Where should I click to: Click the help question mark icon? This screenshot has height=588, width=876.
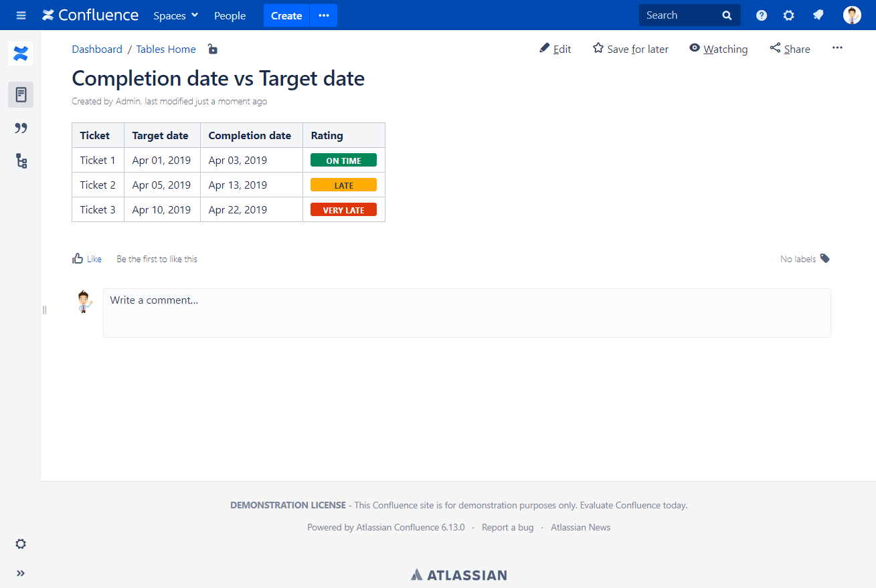[762, 15]
